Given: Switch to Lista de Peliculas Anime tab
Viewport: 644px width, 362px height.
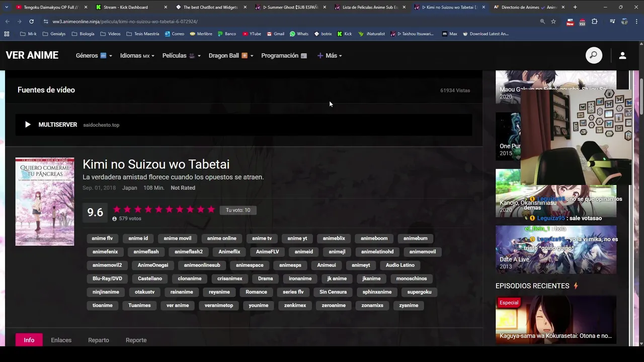Looking at the screenshot, I should point(369,7).
